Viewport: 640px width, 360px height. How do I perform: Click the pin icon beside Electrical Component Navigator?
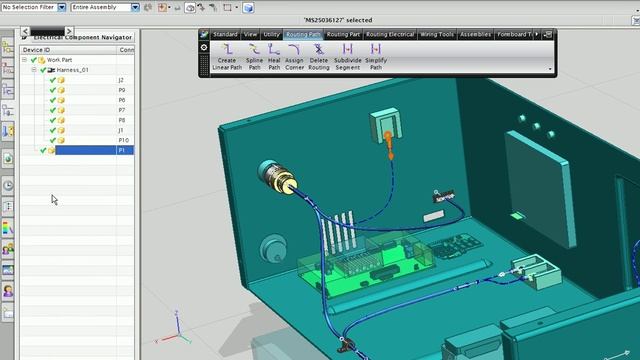pos(24,38)
